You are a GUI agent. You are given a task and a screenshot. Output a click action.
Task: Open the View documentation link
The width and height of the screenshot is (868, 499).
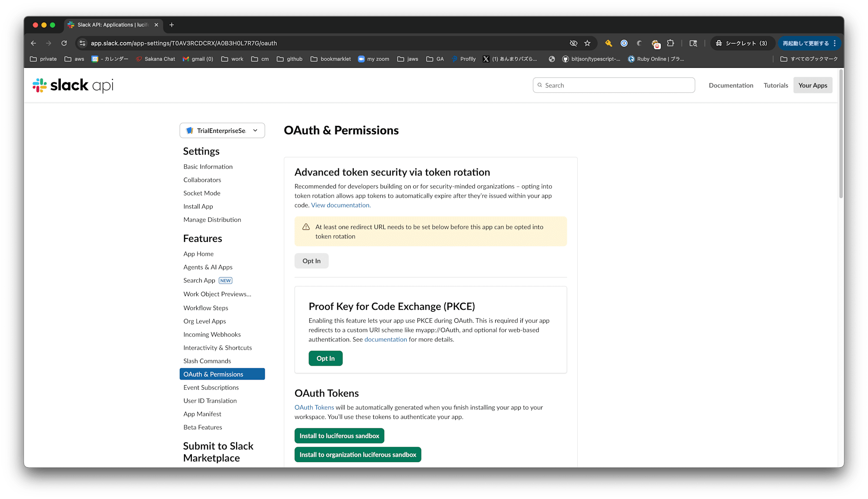341,205
